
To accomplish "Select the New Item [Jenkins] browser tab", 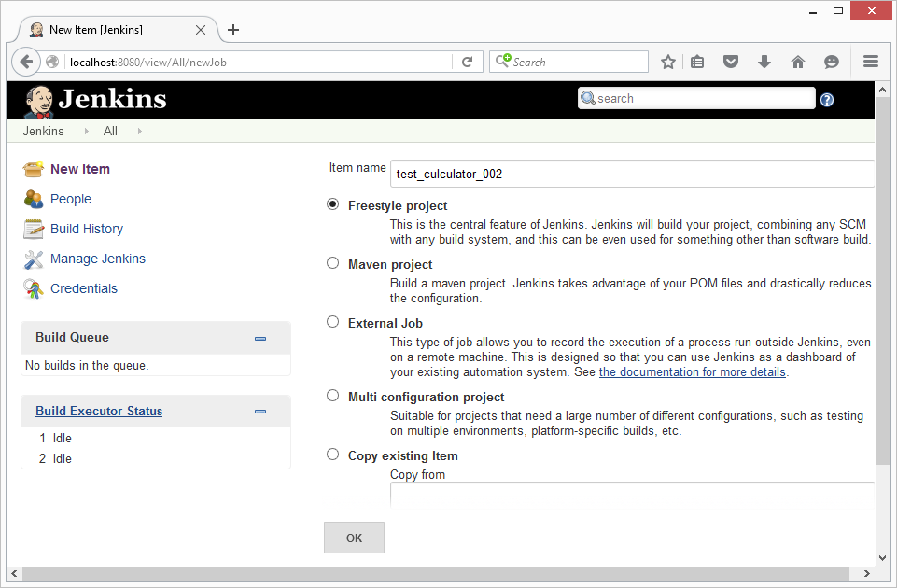I will (x=119, y=30).
